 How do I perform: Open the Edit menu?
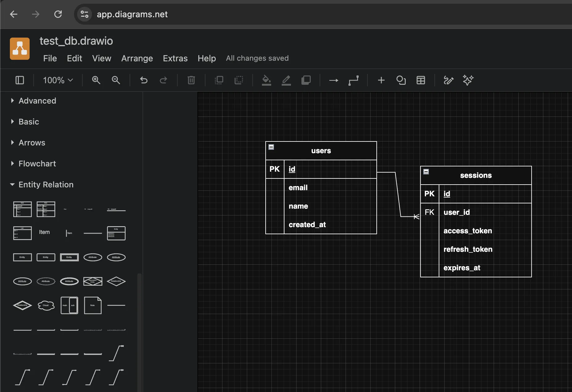tap(75, 58)
